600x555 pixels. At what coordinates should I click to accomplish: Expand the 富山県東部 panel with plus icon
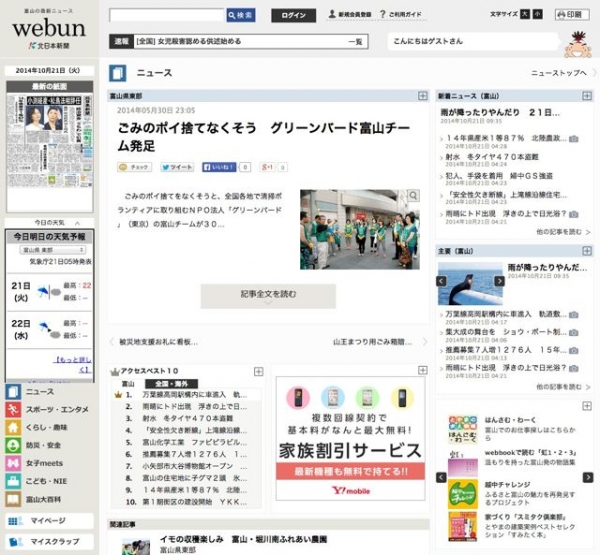(x=422, y=96)
